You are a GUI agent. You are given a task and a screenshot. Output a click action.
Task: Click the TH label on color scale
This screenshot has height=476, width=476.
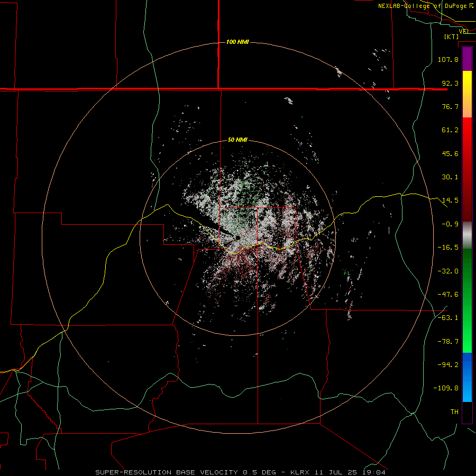(x=454, y=412)
